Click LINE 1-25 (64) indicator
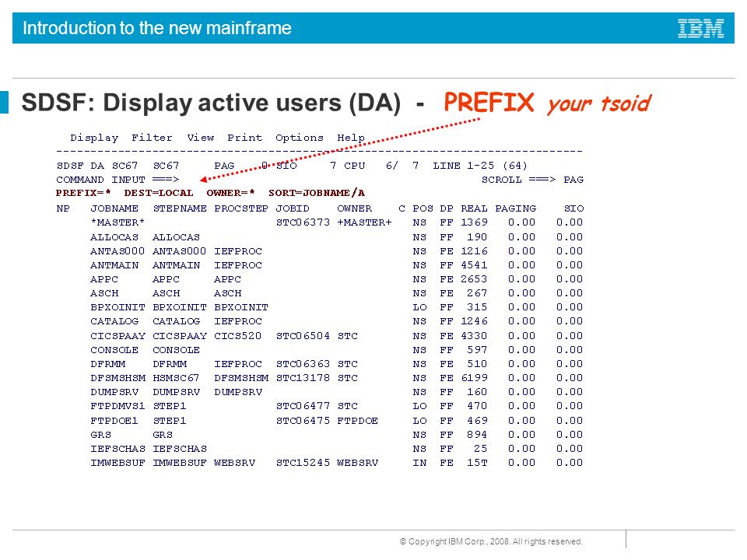 coord(480,166)
